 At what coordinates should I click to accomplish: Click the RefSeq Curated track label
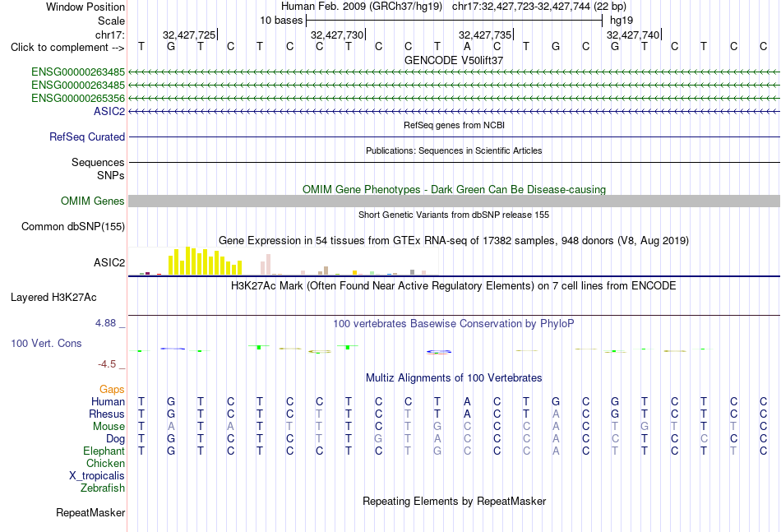pos(87,136)
